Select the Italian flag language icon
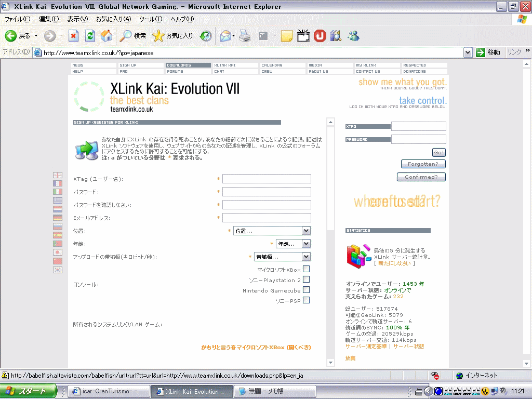The image size is (532, 399). pyautogui.click(x=58, y=192)
